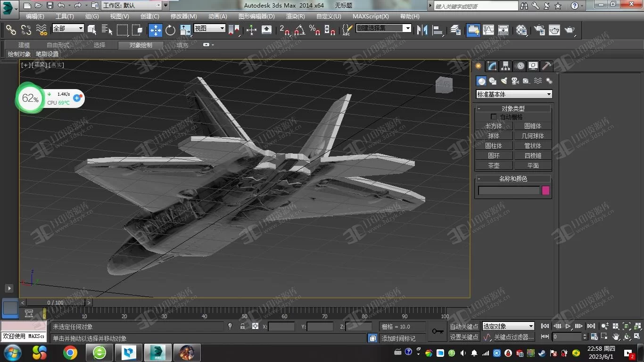Click the 球体 sphere button
Screen dimensions: 644x362
point(494,136)
